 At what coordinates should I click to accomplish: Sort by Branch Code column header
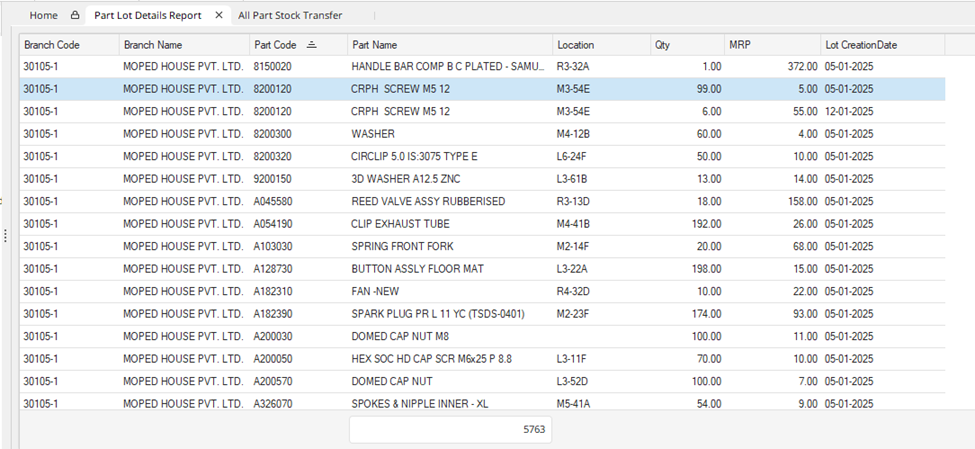click(x=52, y=45)
